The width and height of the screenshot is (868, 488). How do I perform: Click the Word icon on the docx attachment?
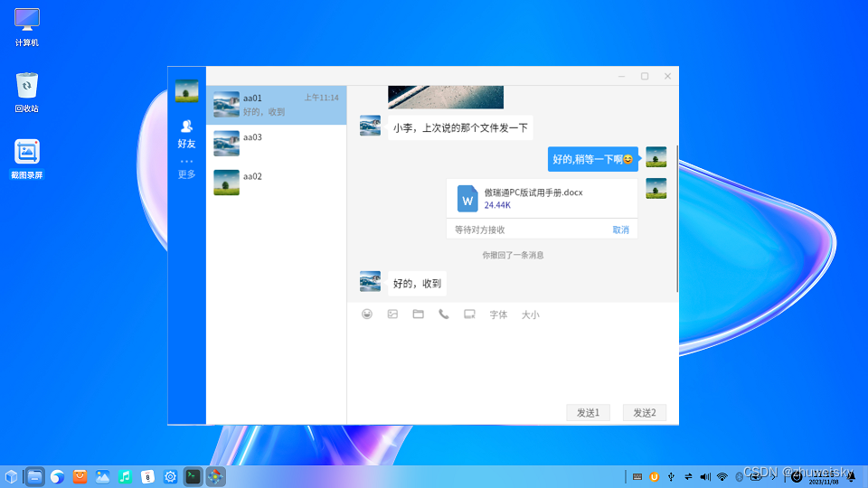pyautogui.click(x=467, y=199)
